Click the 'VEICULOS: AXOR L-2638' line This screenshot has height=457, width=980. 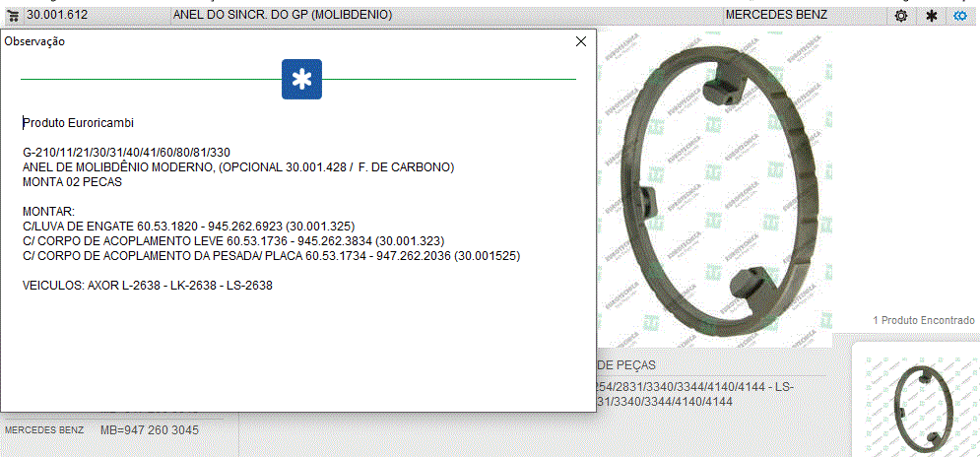pos(148,286)
